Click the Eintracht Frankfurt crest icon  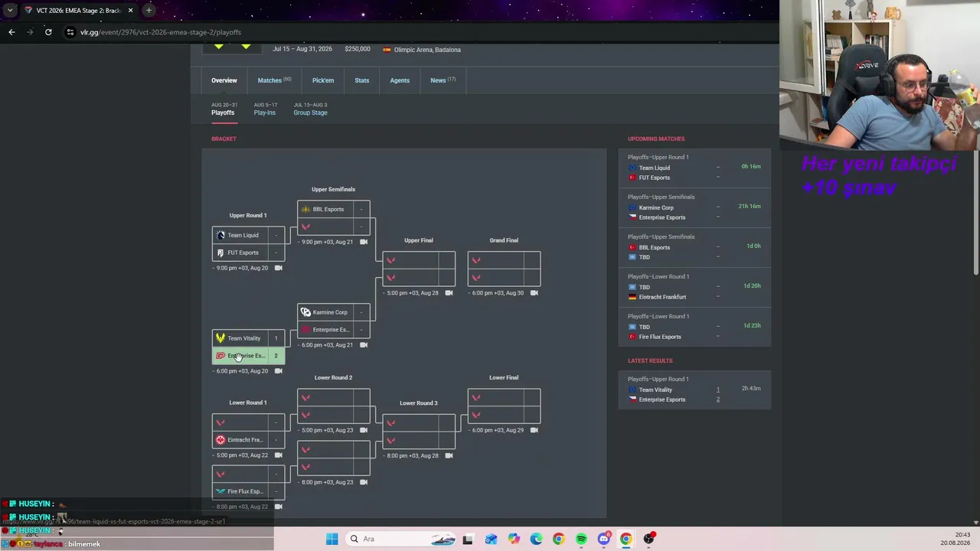220,440
